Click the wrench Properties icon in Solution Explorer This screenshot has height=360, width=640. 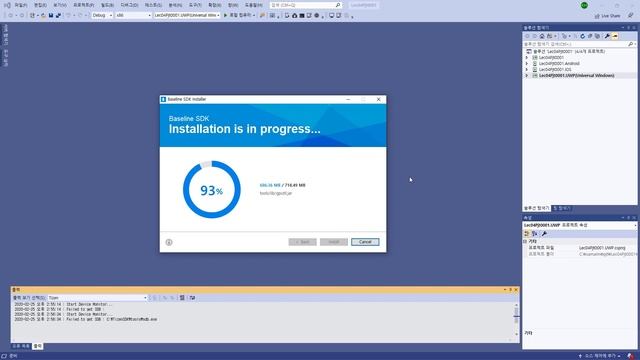point(607,36)
